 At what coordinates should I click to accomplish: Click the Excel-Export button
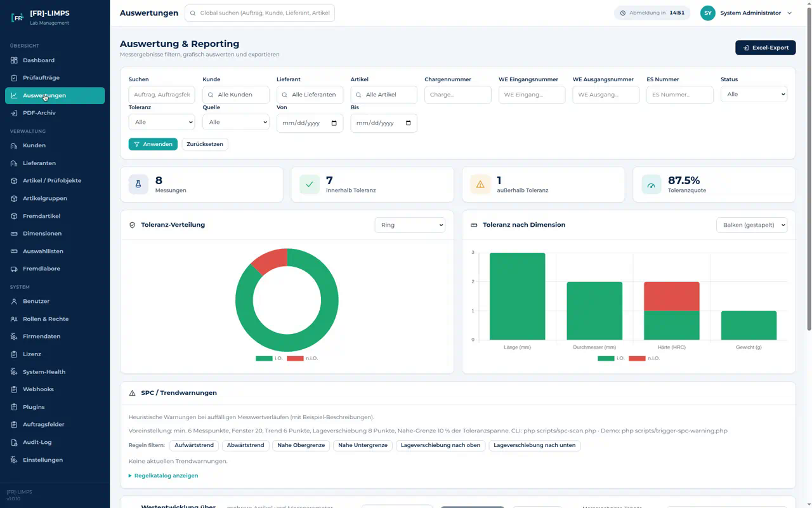click(x=766, y=48)
